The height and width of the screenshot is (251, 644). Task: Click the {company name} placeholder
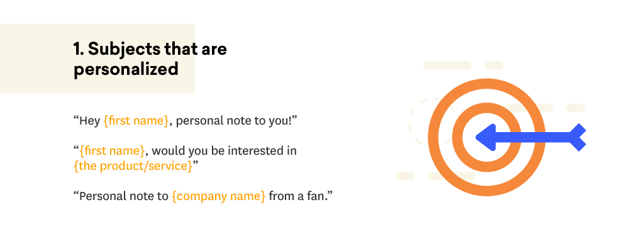pos(218,196)
